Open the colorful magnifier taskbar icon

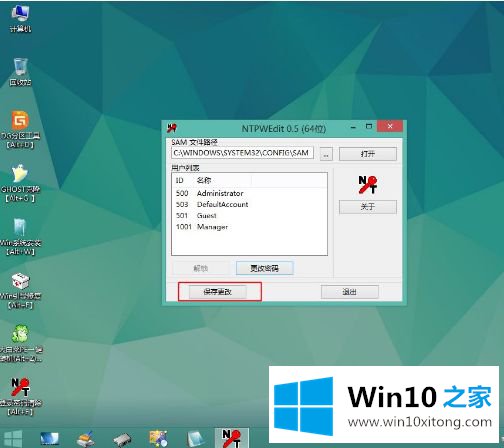(158, 439)
